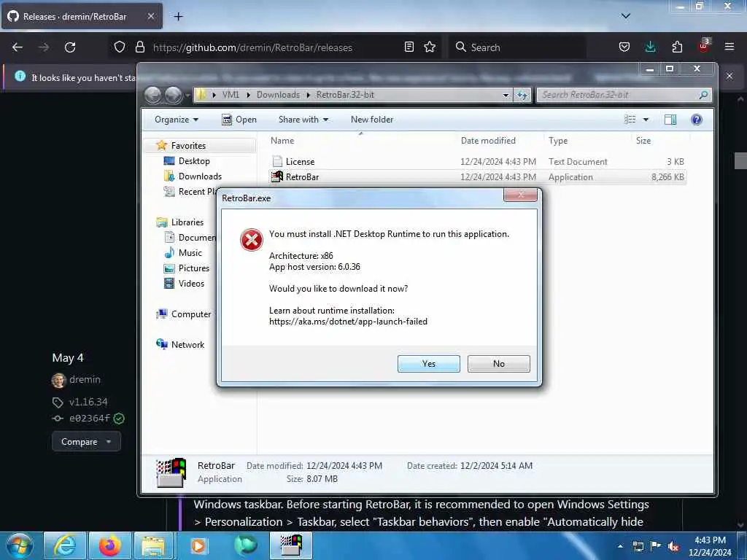Sort by the Name column header
This screenshot has width=747, height=560.
pyautogui.click(x=282, y=141)
